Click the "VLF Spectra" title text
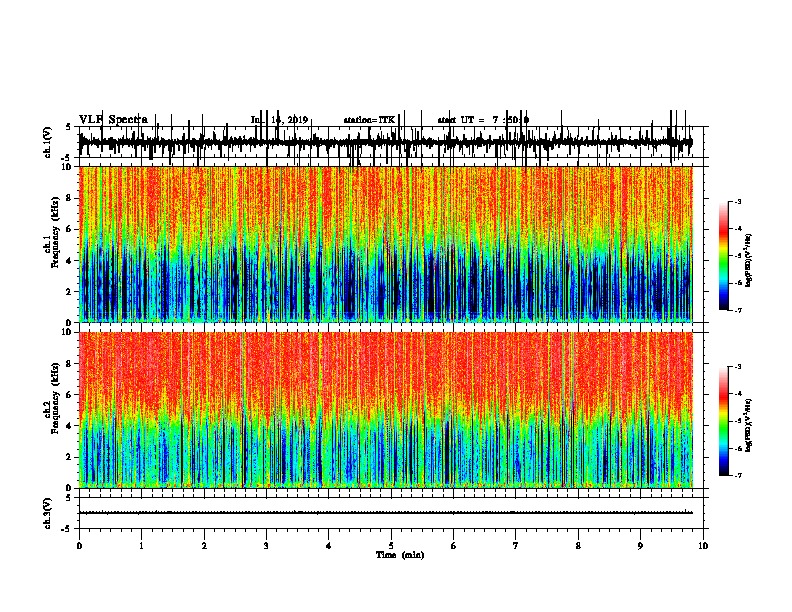 point(113,120)
